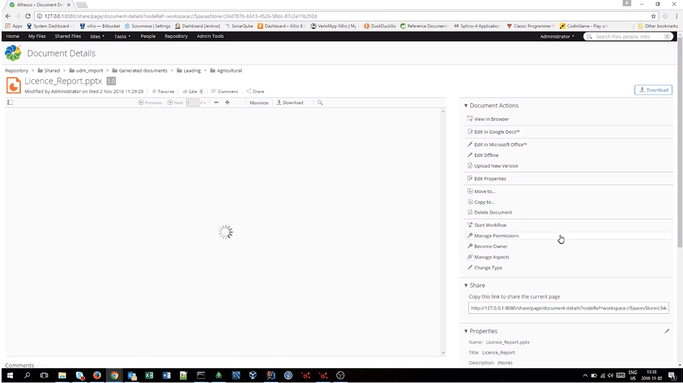Open the SonarQube bookmark
The height and width of the screenshot is (383, 683).
tap(239, 26)
